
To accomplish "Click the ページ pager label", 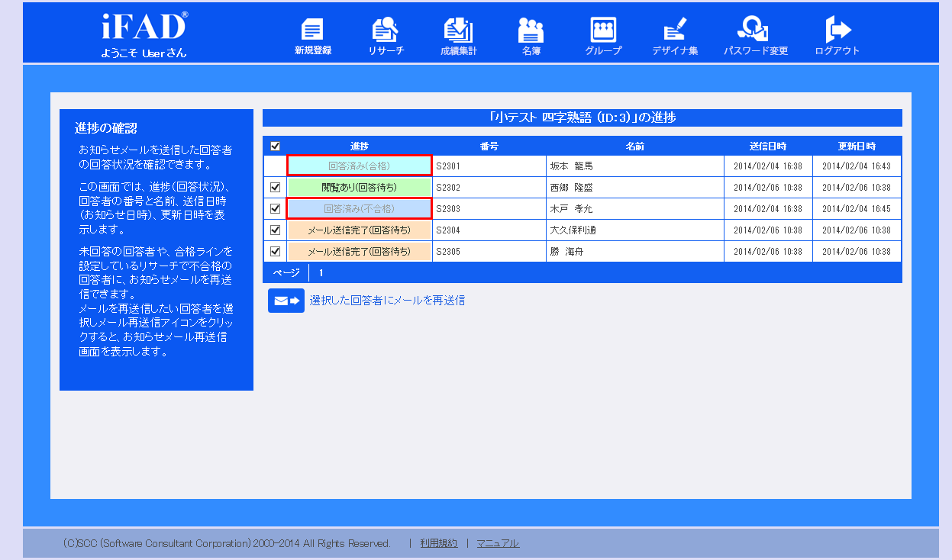I will [286, 272].
